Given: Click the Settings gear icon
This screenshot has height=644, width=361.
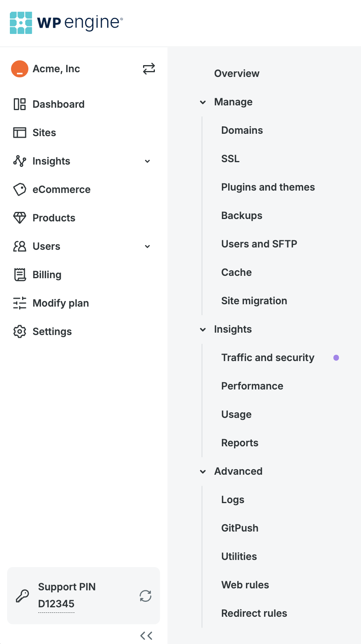Looking at the screenshot, I should (x=20, y=331).
